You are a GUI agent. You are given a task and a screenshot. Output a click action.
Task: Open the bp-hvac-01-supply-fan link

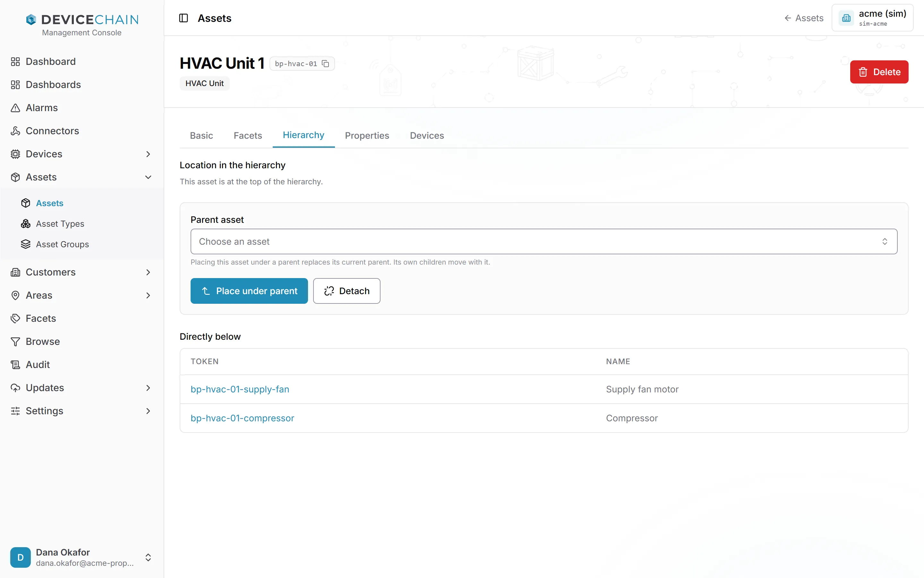[x=240, y=389]
